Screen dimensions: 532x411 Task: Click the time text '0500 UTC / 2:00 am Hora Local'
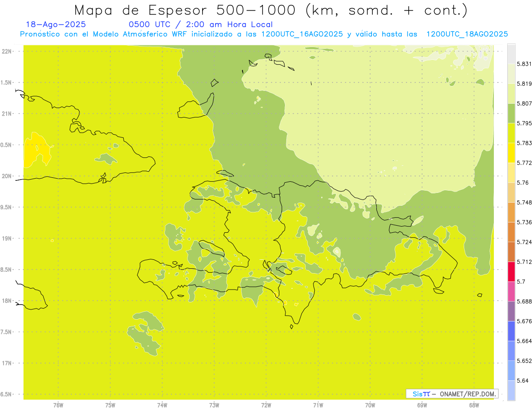click(x=200, y=24)
